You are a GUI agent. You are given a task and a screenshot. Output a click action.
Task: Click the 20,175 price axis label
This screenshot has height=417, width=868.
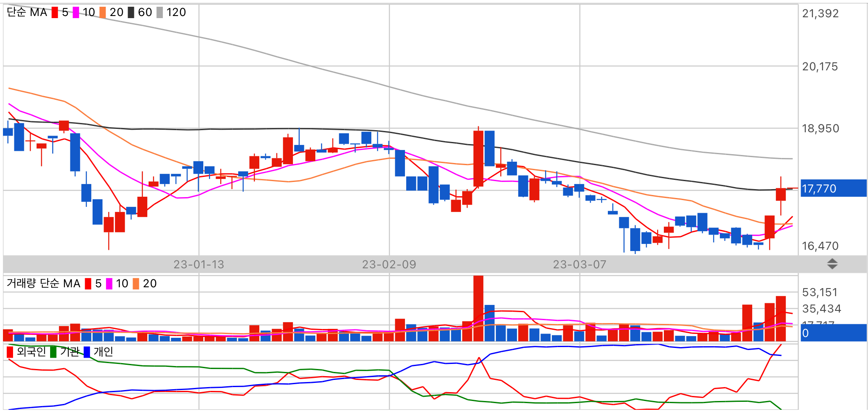pos(820,67)
